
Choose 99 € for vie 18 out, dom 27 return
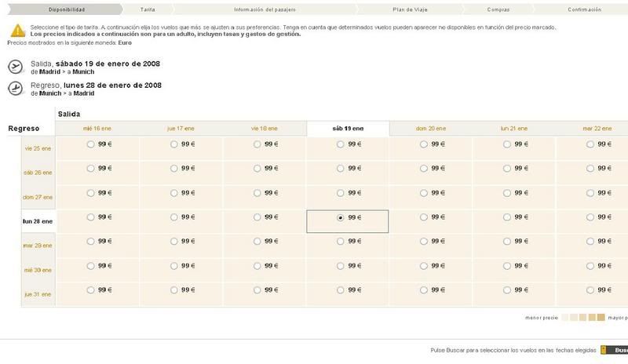pos(257,193)
